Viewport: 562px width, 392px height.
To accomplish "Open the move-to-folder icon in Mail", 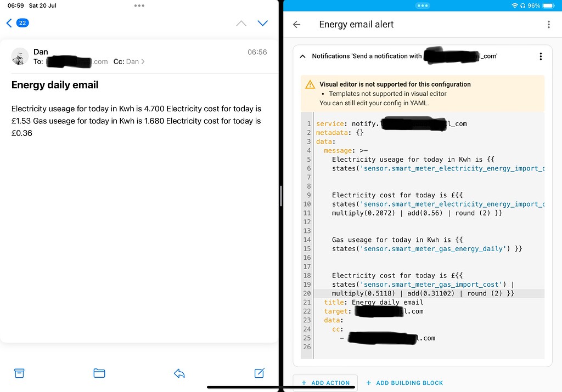I will tap(99, 373).
